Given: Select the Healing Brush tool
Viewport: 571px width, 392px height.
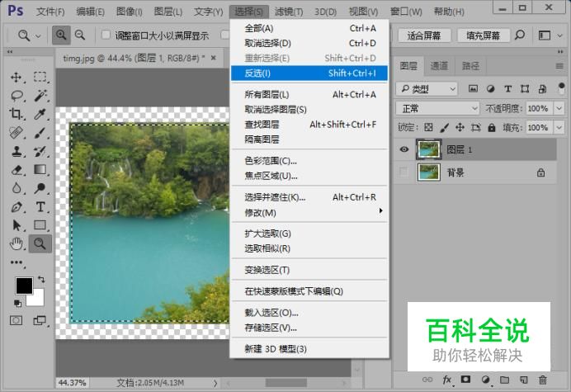Looking at the screenshot, I should coord(16,133).
